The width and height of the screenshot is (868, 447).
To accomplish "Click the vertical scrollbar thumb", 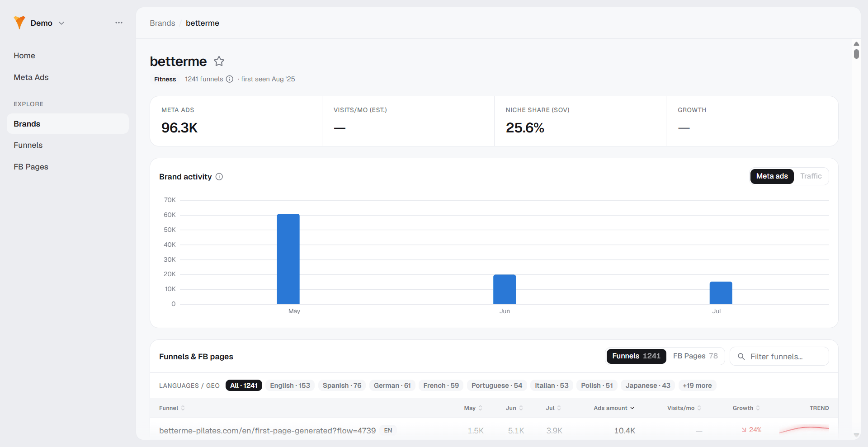I will click(x=856, y=54).
